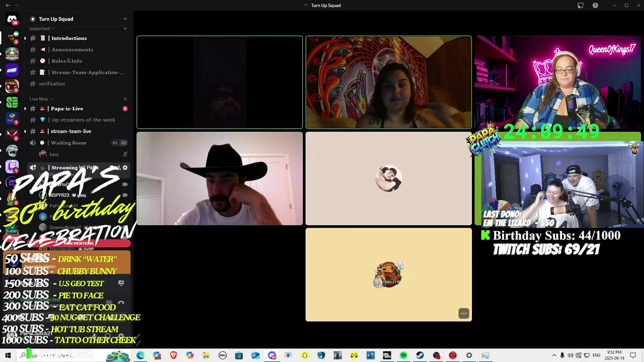
Task: Join the Waiting Room voice channel
Action: (78, 143)
